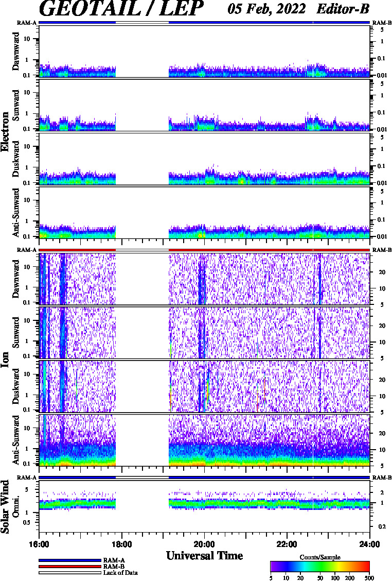The image size is (392, 581).
Task: Click the RAM-B label above Ion panels
Action: 382,250
